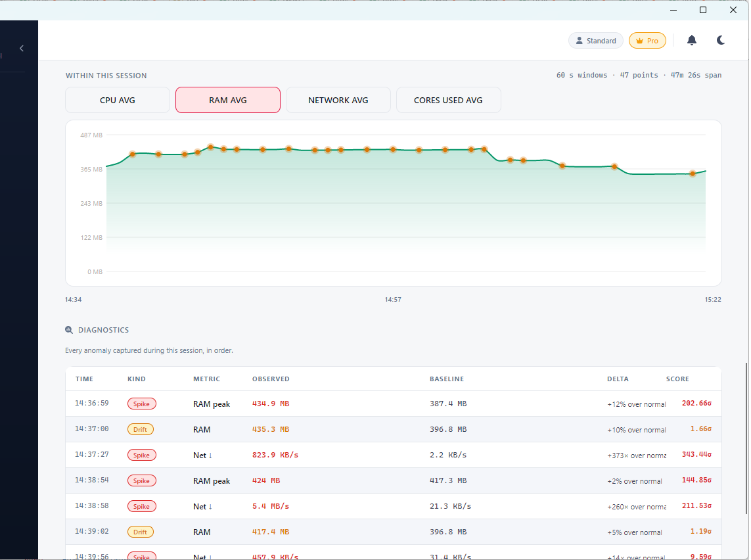Click the Diagnostics magnifier icon
The image size is (751, 560).
click(69, 330)
